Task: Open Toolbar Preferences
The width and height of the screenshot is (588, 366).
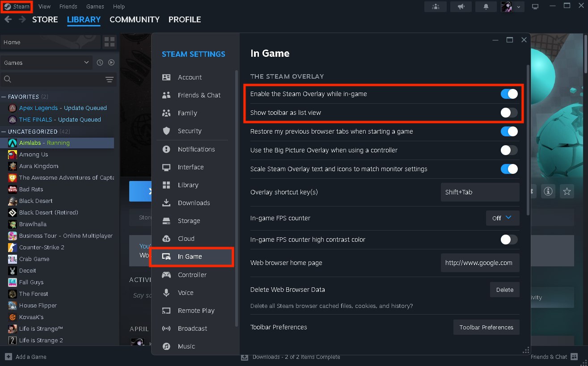Action: click(486, 327)
